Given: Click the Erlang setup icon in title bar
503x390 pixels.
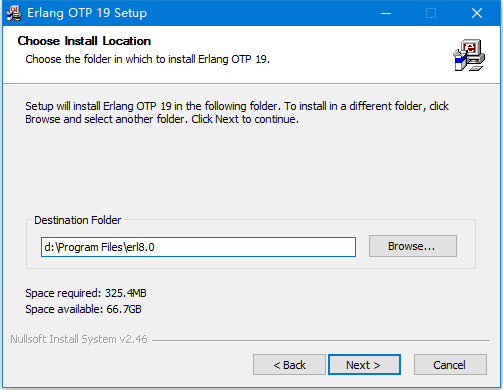Looking at the screenshot, I should [14, 13].
